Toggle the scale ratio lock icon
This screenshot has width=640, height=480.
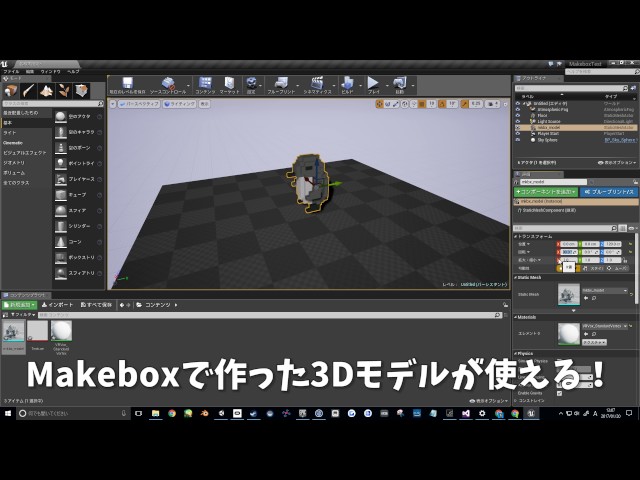tap(625, 260)
